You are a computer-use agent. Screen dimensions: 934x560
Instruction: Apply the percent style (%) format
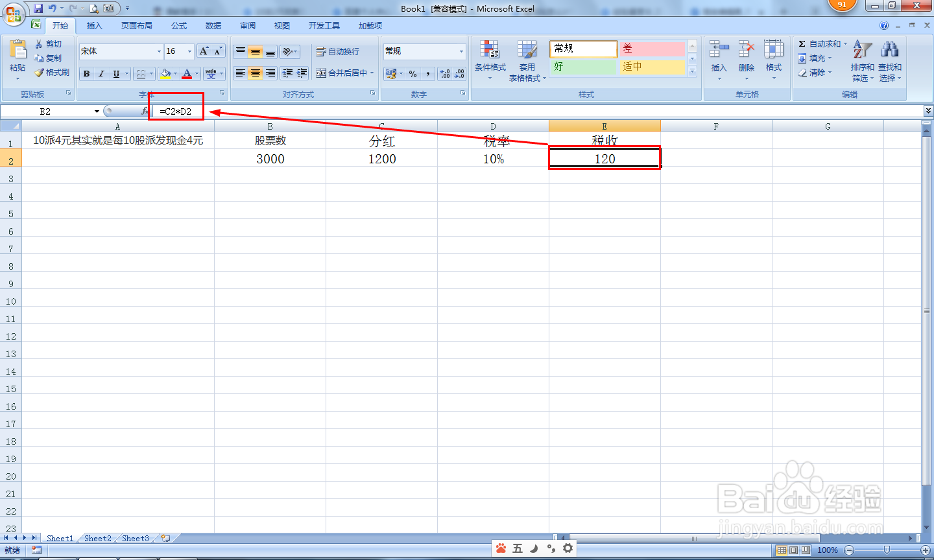click(x=413, y=74)
